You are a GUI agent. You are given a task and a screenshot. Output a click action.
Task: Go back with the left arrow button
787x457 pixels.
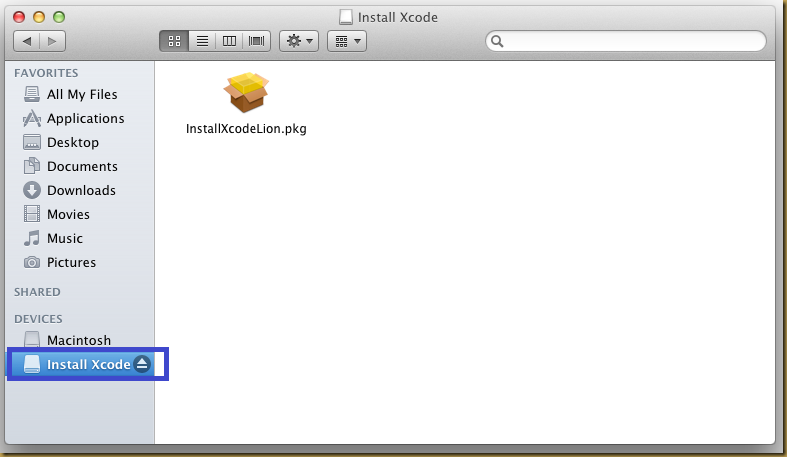pos(27,41)
